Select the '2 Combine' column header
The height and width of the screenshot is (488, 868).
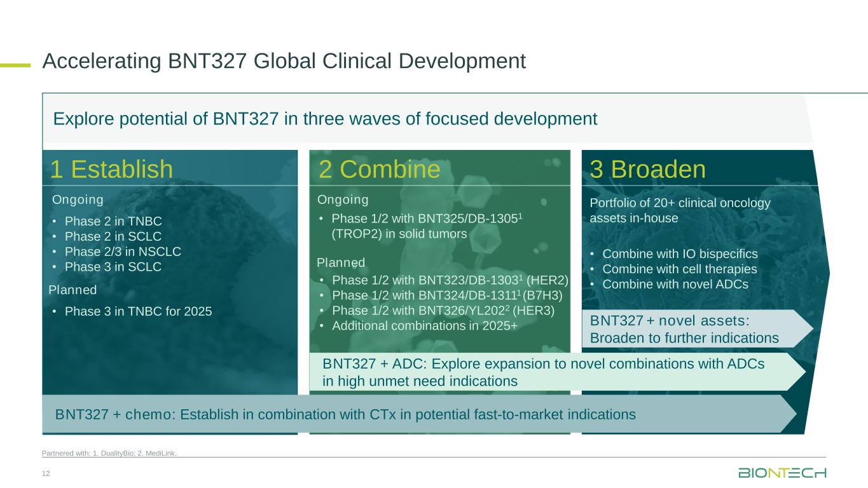point(379,169)
